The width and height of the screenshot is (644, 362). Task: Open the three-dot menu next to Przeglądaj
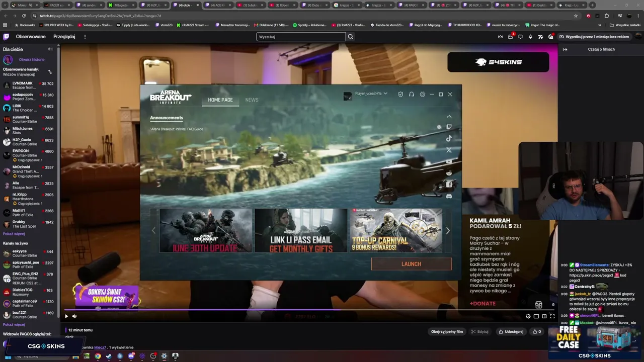click(85, 37)
